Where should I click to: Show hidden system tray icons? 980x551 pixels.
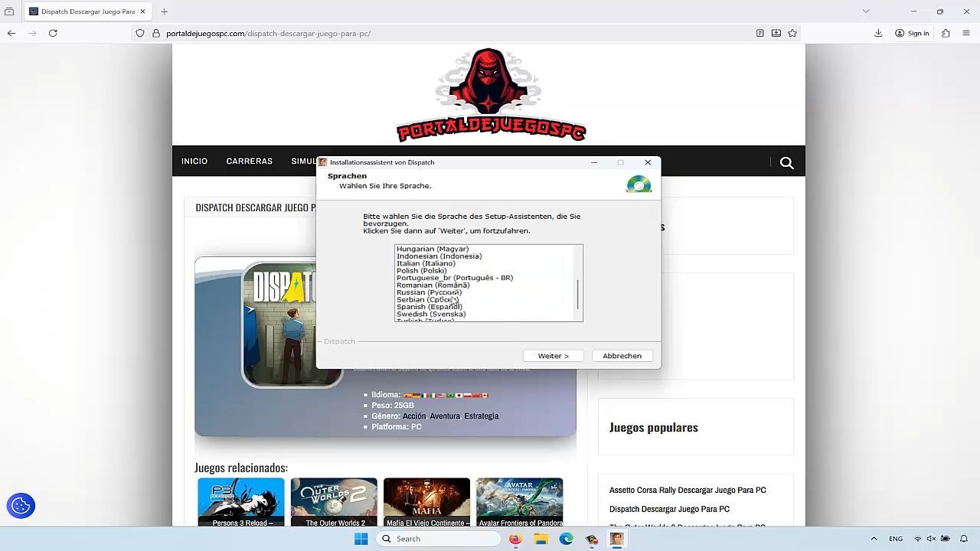(x=874, y=539)
